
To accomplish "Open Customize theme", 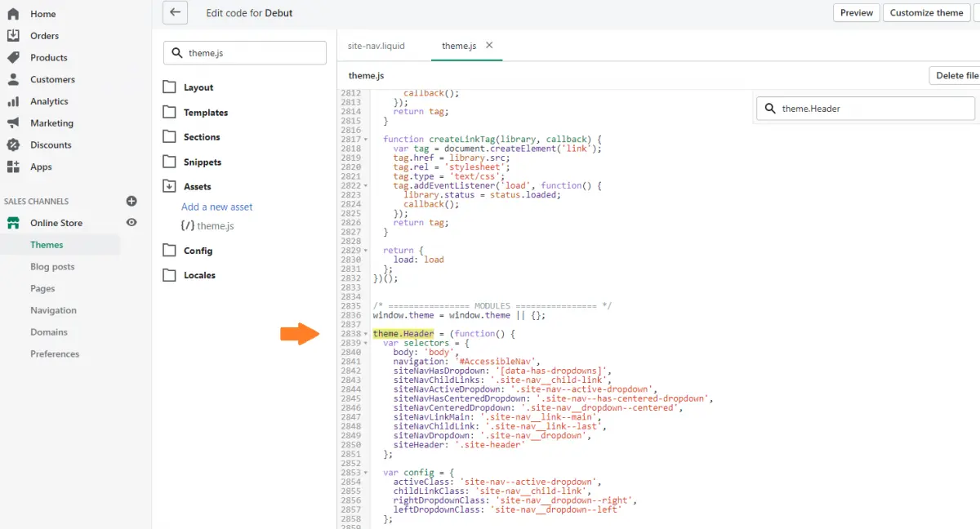I will [x=926, y=12].
